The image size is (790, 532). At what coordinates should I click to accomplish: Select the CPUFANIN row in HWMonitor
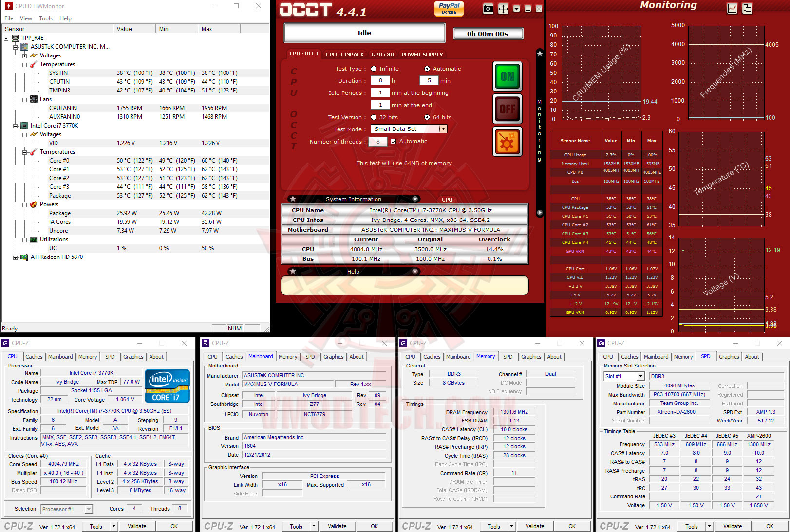point(135,108)
